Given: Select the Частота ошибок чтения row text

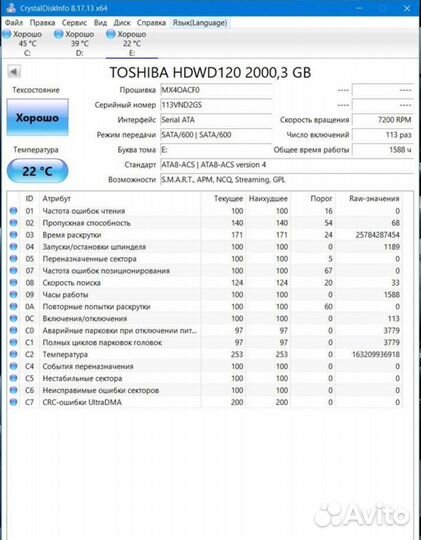Looking at the screenshot, I should [x=84, y=211].
